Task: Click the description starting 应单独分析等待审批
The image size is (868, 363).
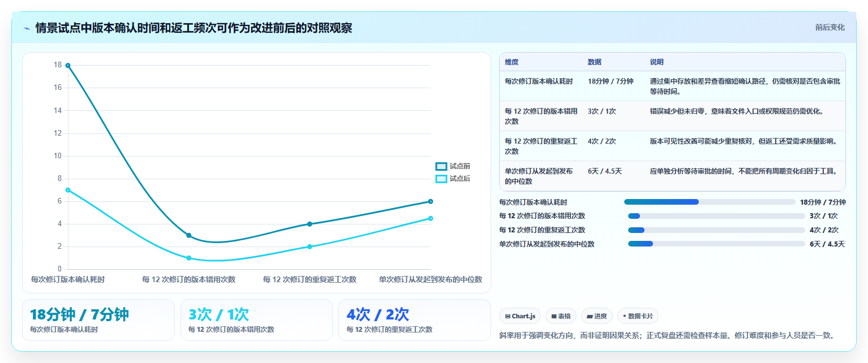Action: coord(744,171)
